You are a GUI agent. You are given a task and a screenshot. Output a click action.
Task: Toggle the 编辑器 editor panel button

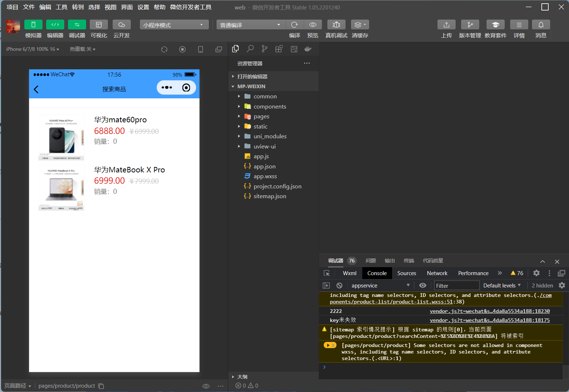coord(55,25)
